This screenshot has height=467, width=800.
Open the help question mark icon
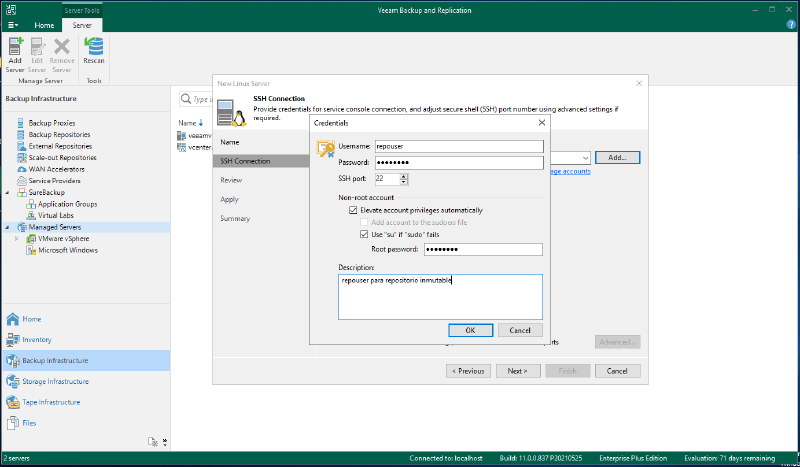tap(791, 24)
